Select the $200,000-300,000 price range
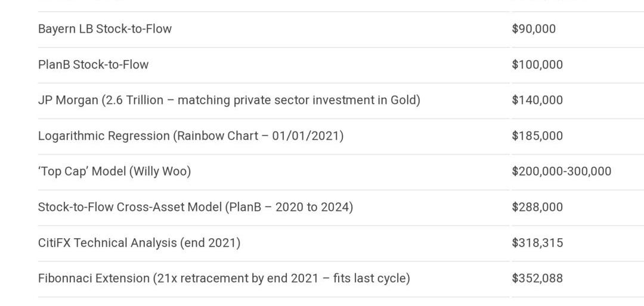This screenshot has height=306, width=644. point(562,171)
